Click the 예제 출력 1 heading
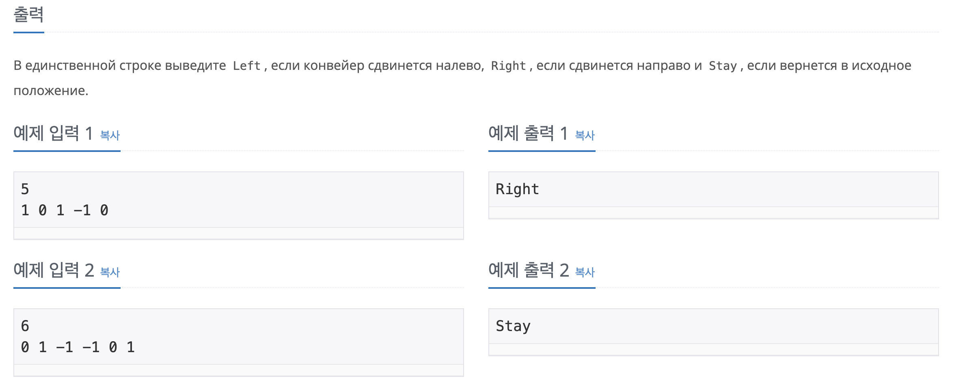Image resolution: width=980 pixels, height=381 pixels. [x=528, y=133]
